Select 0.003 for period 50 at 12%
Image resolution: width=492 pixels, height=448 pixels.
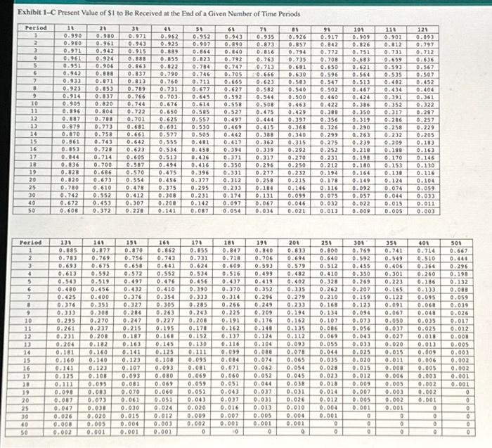coord(425,211)
